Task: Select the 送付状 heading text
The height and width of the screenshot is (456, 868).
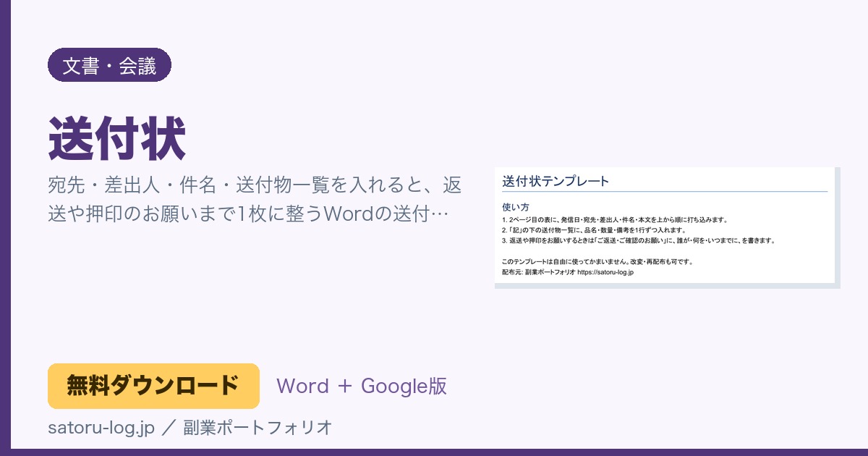Action: point(117,138)
